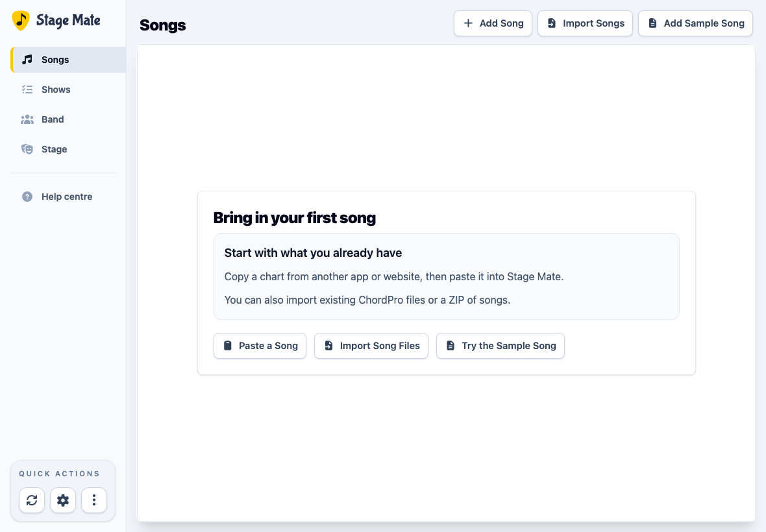The image size is (766, 532).
Task: Click the question mark Help centre icon
Action: coord(27,197)
